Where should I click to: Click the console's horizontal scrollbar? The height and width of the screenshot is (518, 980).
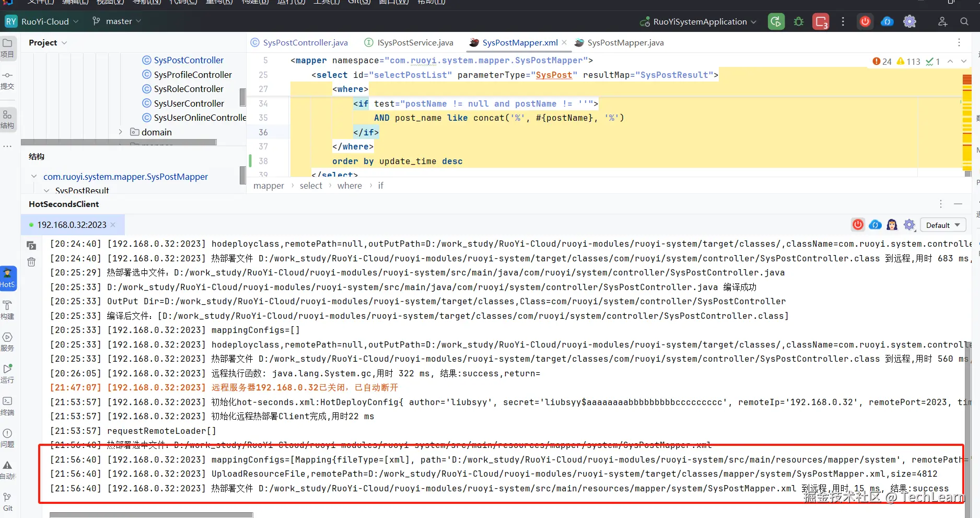151,515
